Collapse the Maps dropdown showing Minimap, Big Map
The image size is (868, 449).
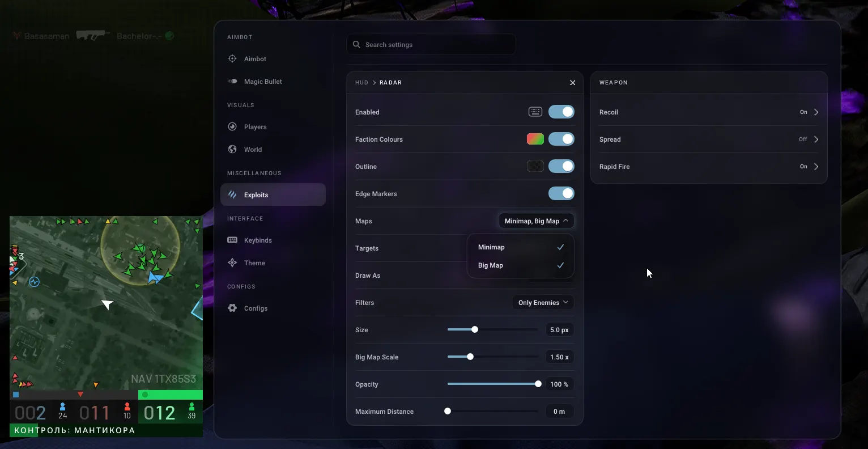[536, 221]
